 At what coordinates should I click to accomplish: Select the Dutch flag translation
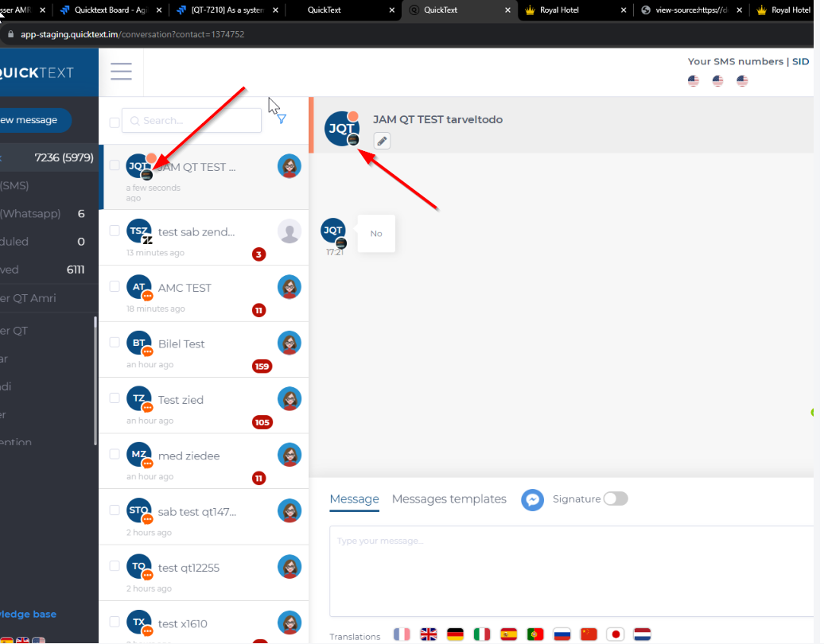pyautogui.click(x=642, y=634)
